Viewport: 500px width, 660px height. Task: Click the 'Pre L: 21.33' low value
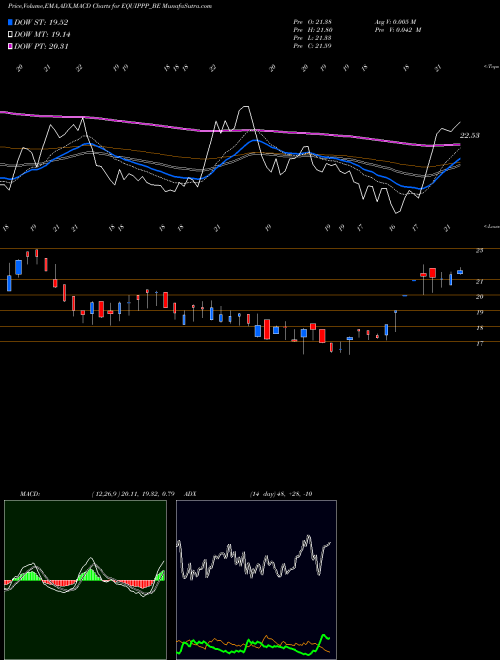312,38
